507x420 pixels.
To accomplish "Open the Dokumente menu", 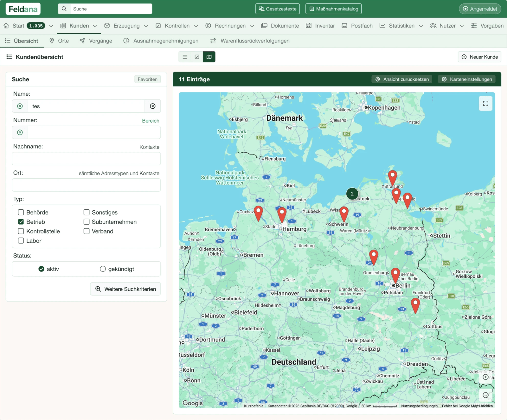I will coord(280,26).
